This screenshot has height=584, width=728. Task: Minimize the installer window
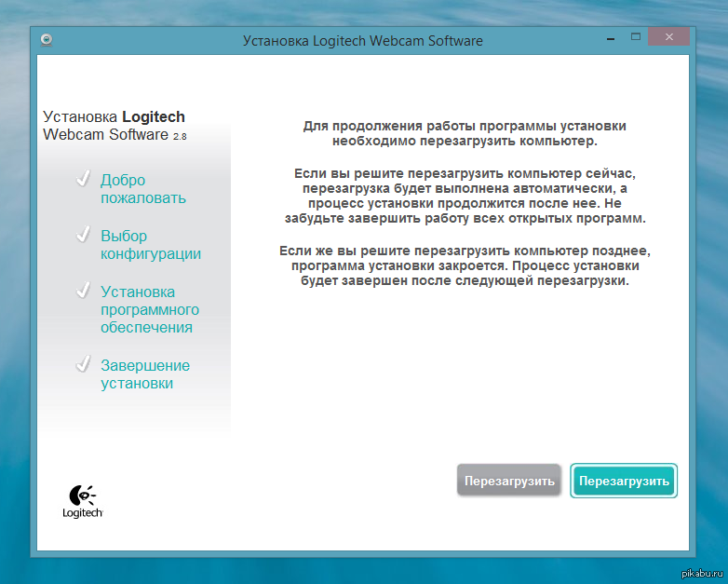tap(609, 38)
